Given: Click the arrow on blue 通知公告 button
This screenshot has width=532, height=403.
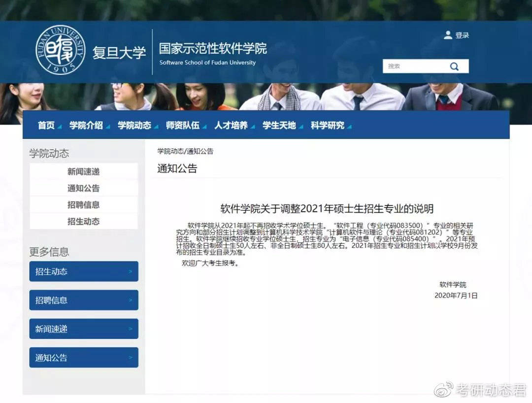Looking at the screenshot, I should click(130, 358).
